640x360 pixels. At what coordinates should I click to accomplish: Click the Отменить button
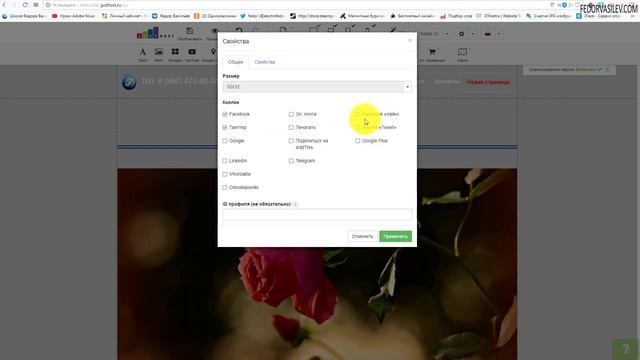coord(362,236)
